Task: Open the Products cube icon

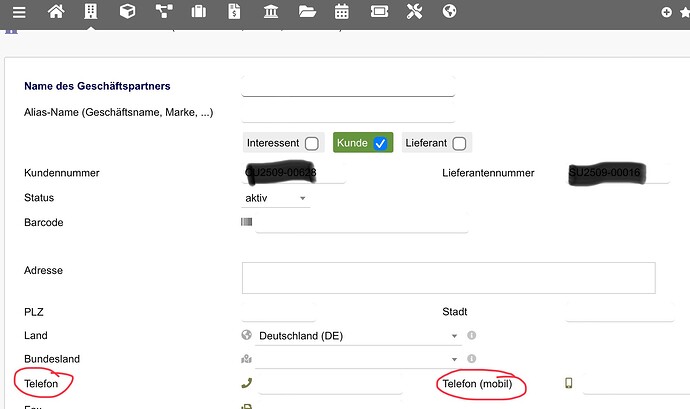Action: point(127,11)
